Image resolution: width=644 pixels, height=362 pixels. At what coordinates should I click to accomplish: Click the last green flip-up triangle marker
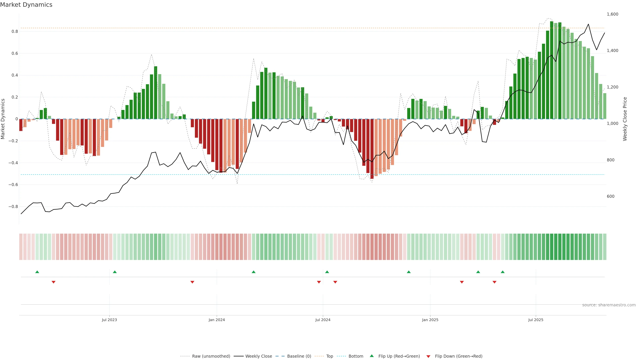click(x=502, y=272)
